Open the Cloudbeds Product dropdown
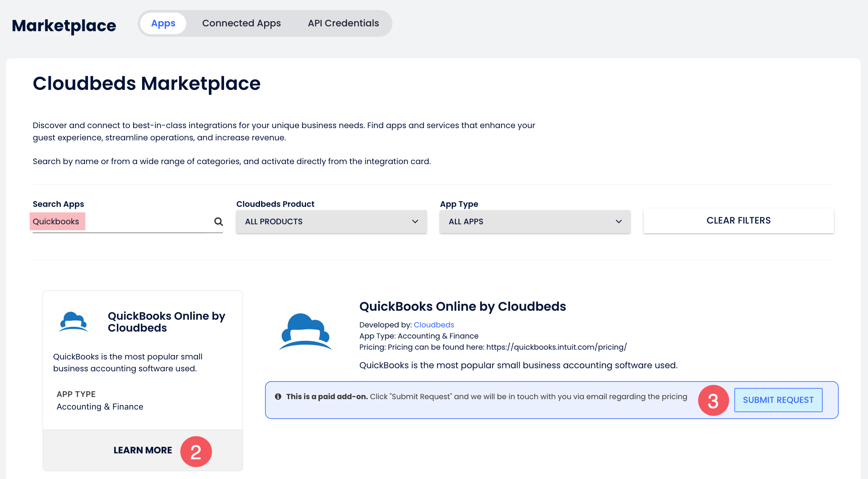Image resolution: width=868 pixels, height=479 pixels. tap(331, 222)
